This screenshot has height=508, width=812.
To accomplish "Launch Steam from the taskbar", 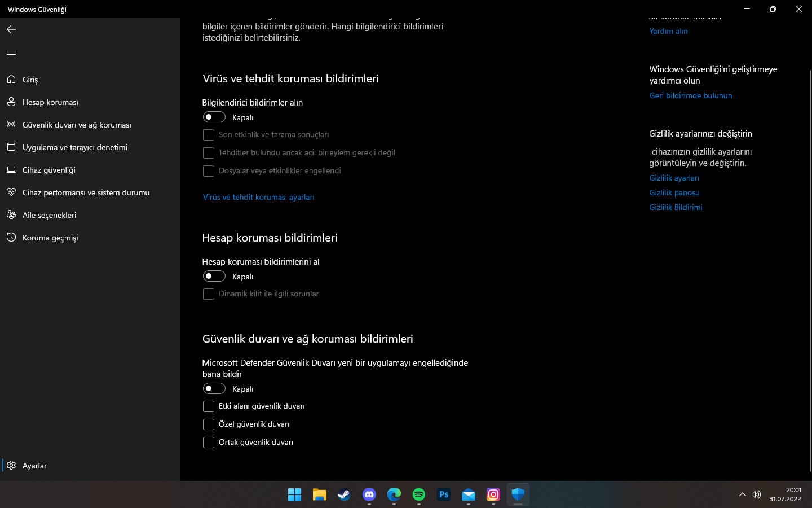I will pos(345,494).
